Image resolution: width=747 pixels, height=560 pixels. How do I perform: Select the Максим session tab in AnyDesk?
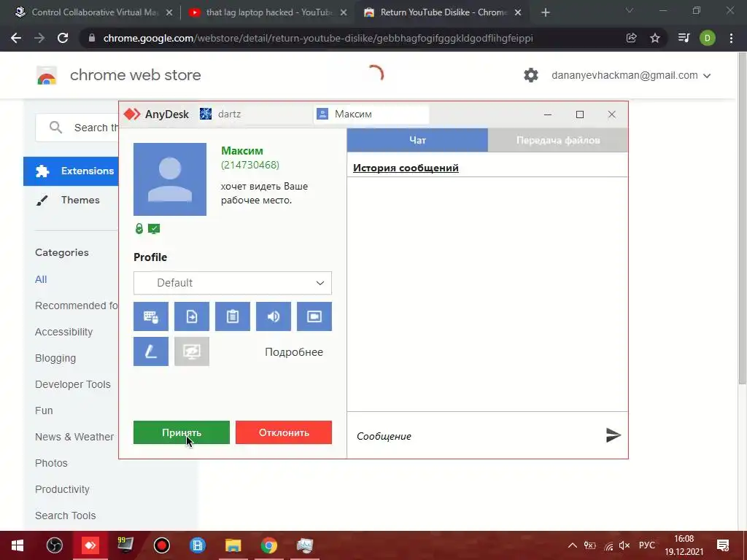click(371, 114)
